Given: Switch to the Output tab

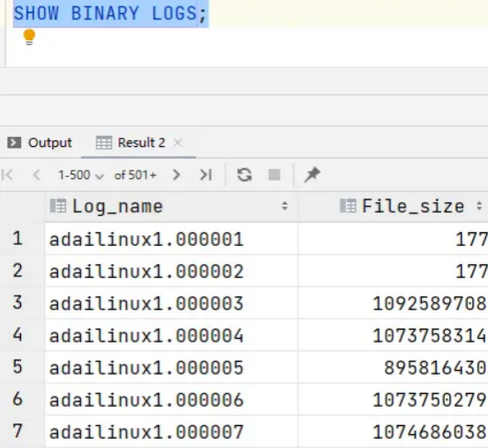Looking at the screenshot, I should tap(40, 142).
